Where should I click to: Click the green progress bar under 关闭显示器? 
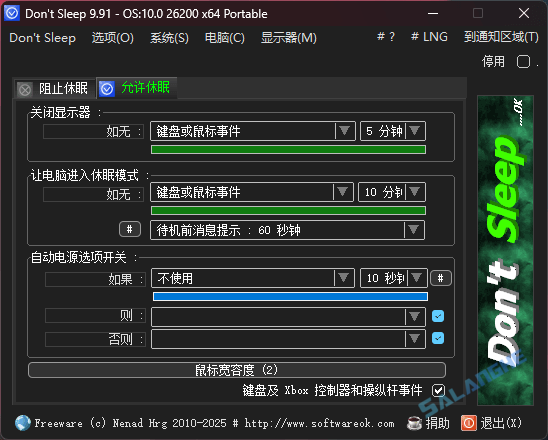[288, 150]
